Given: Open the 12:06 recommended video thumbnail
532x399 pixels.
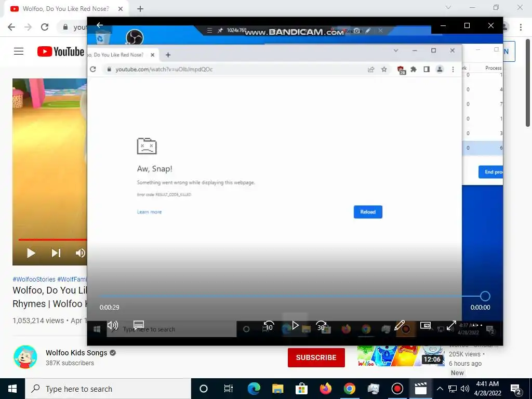Looking at the screenshot, I should [x=401, y=356].
